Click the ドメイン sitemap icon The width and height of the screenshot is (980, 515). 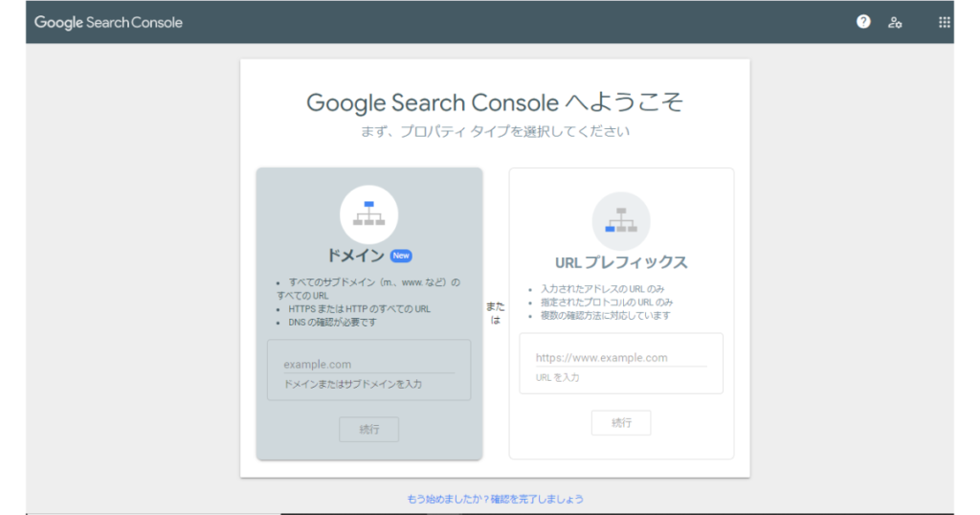[x=368, y=214]
